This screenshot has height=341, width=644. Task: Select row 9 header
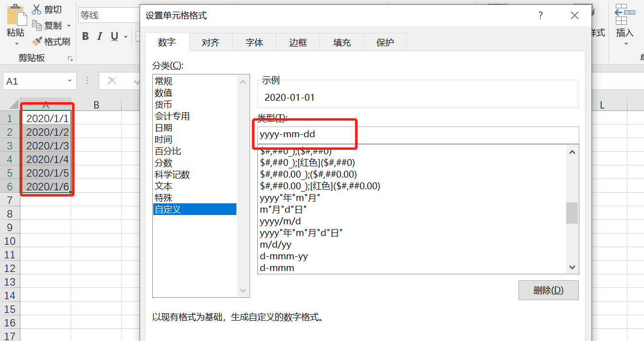point(10,227)
